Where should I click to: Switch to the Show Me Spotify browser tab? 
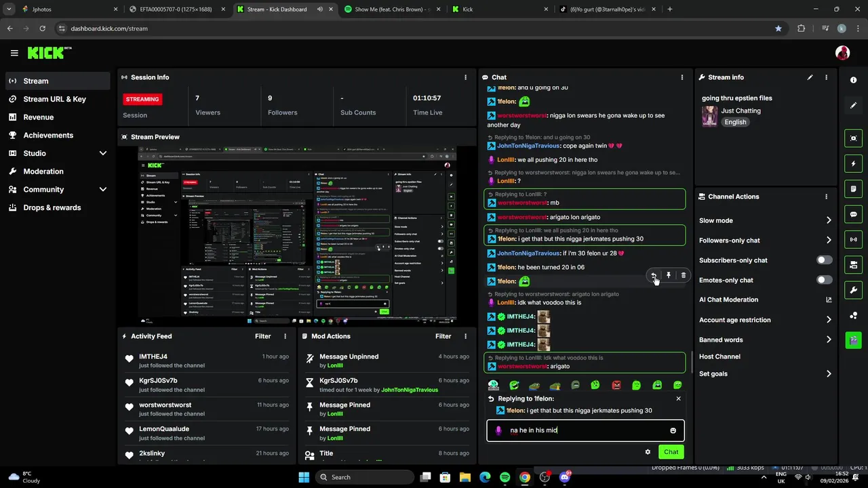(x=392, y=9)
